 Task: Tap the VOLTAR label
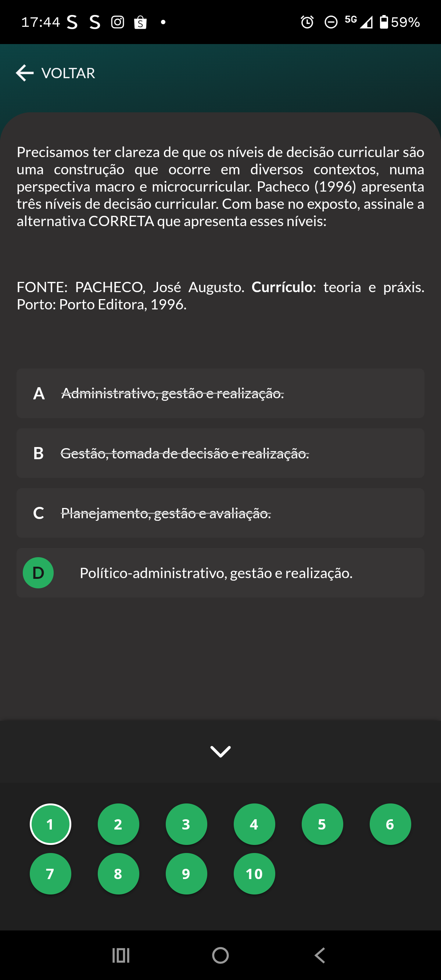(68, 73)
